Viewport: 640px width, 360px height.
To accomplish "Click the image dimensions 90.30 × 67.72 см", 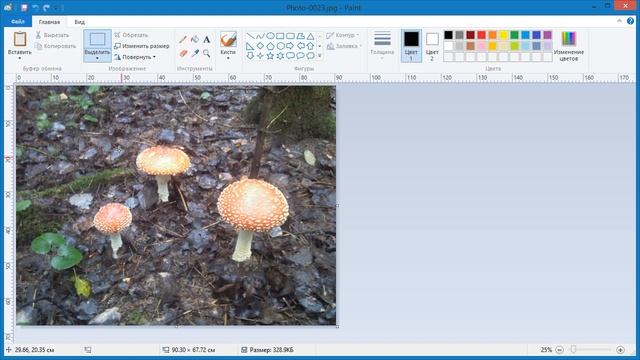I will [193, 350].
